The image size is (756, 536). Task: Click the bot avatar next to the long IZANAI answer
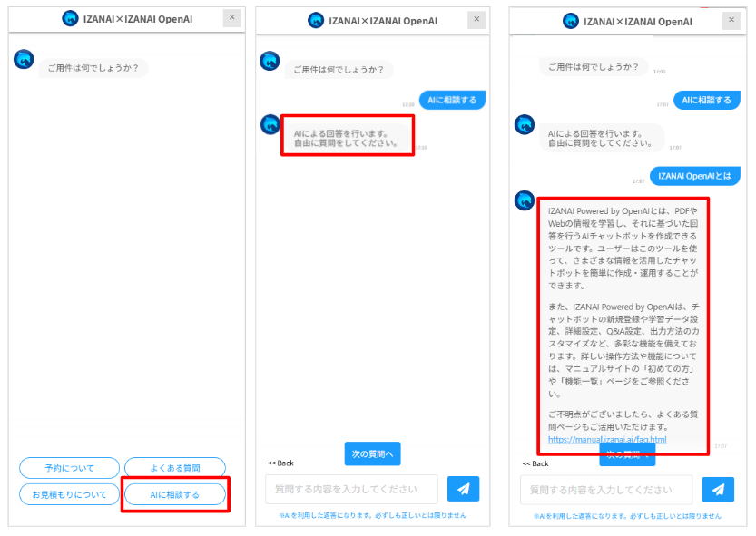coord(525,200)
